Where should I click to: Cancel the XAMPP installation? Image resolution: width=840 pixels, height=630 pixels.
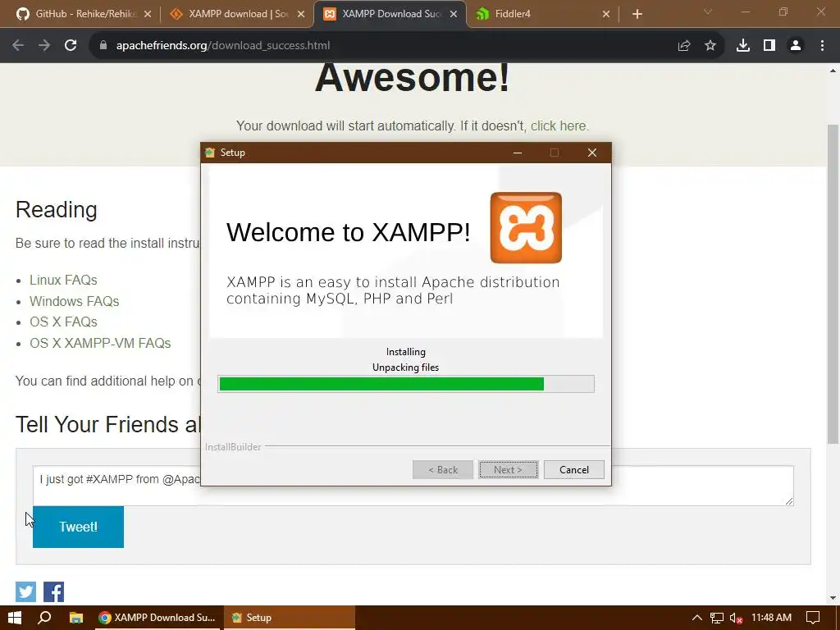click(x=574, y=470)
